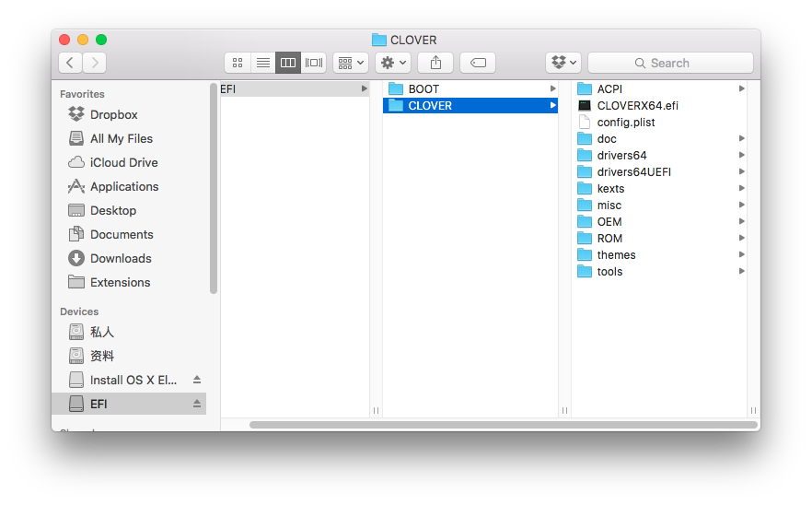Open the Dropbox toolbar dropdown

(563, 63)
